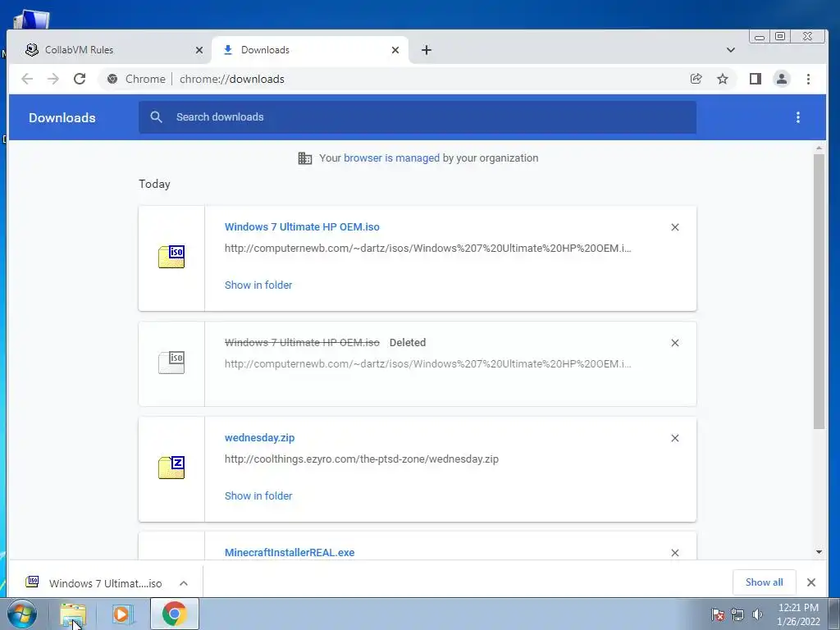Reload the Downloads page

point(80,79)
